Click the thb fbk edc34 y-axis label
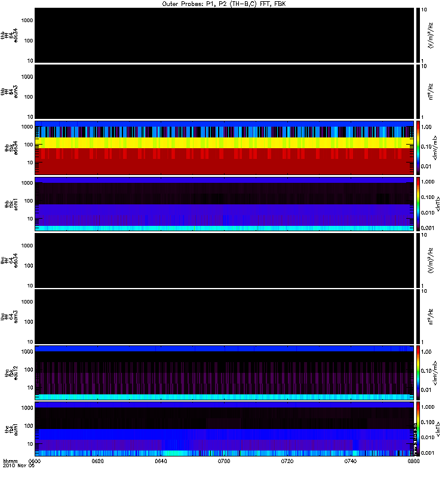This screenshot has width=448, height=478. pos(11,148)
